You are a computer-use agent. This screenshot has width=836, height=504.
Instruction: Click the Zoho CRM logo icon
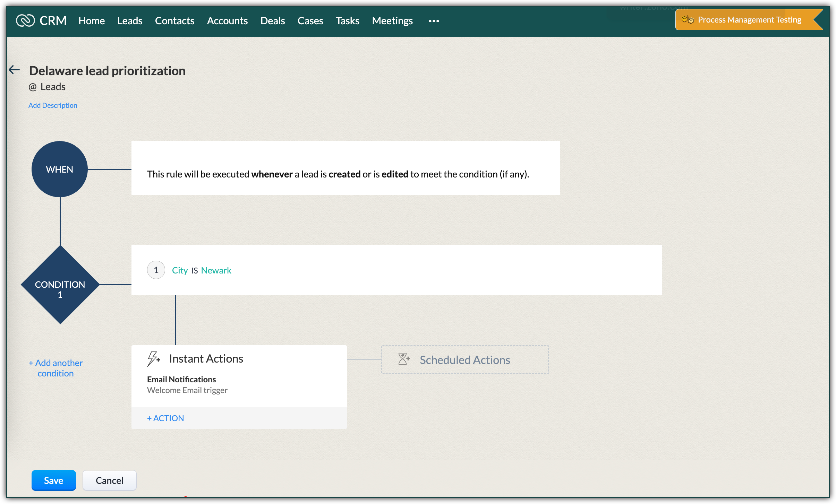coord(25,20)
